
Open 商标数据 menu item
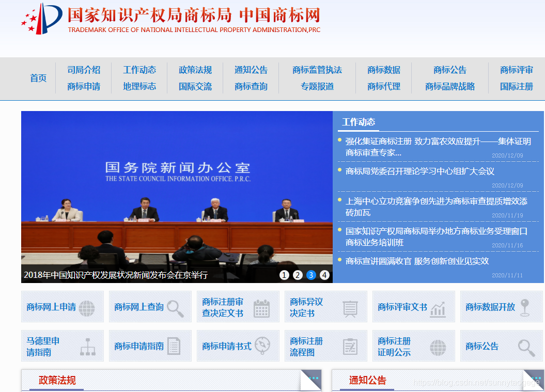(x=384, y=70)
